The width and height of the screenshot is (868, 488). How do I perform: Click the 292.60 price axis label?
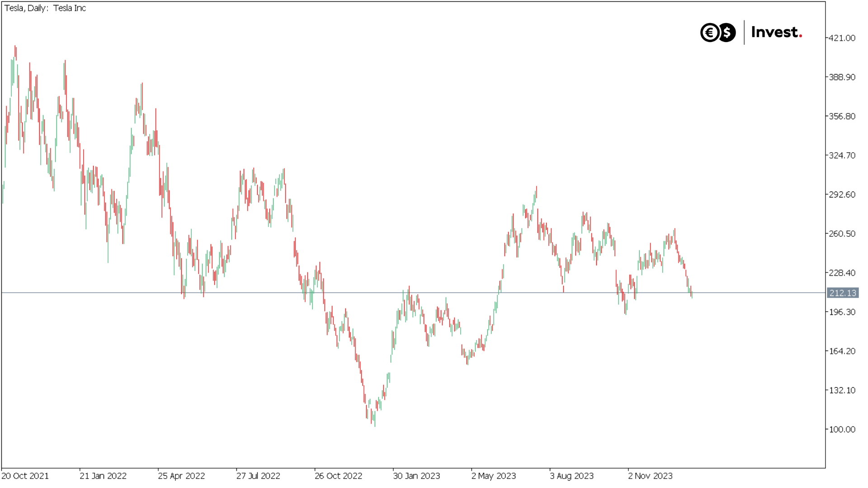[x=842, y=195]
